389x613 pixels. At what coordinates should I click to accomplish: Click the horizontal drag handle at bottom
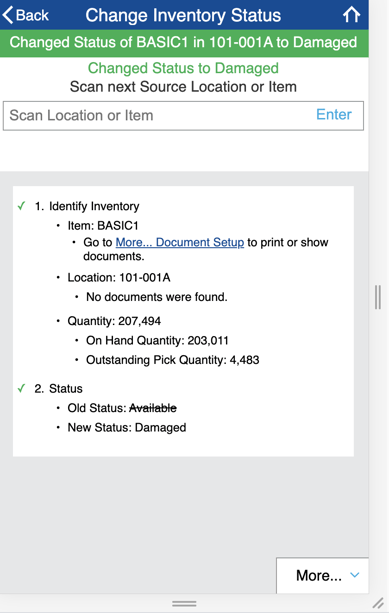tap(184, 604)
